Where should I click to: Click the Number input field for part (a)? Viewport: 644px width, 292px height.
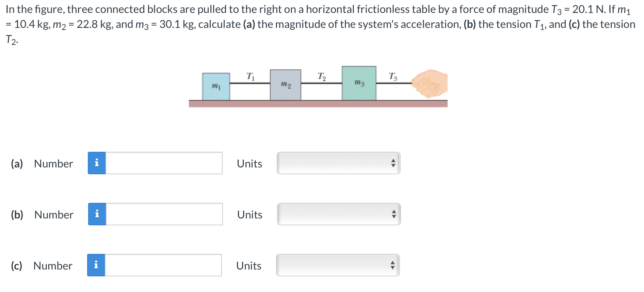[x=163, y=163]
